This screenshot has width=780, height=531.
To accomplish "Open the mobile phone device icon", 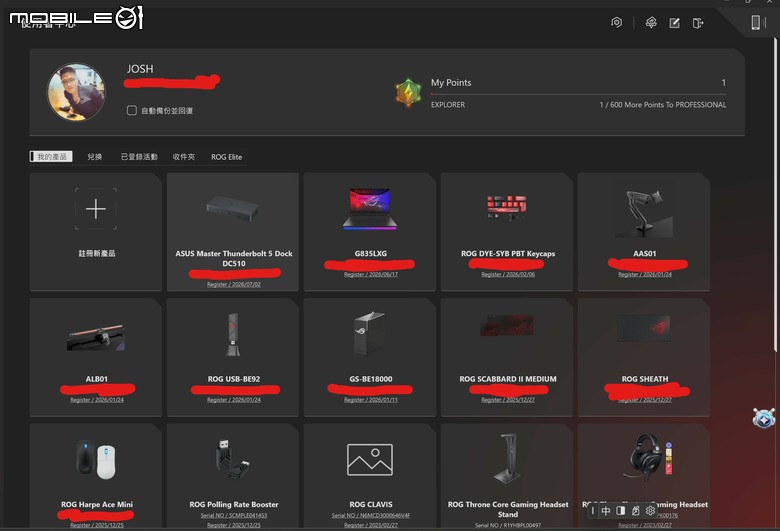I will [x=758, y=22].
